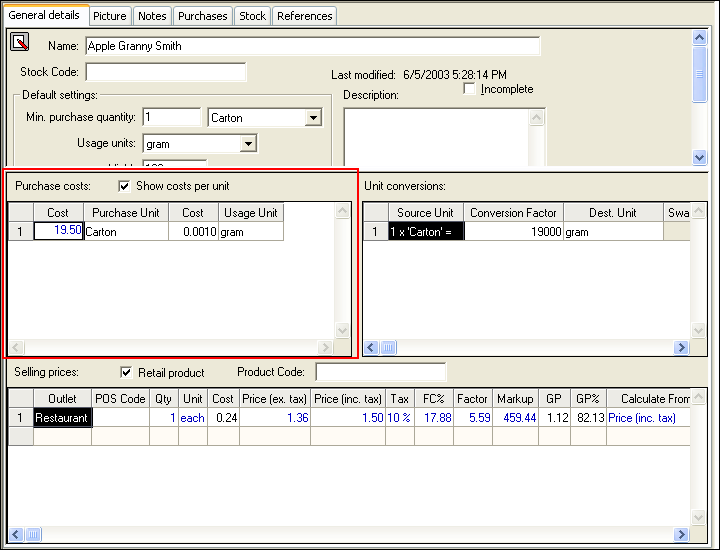Select gram Dest. Unit cell

point(613,232)
